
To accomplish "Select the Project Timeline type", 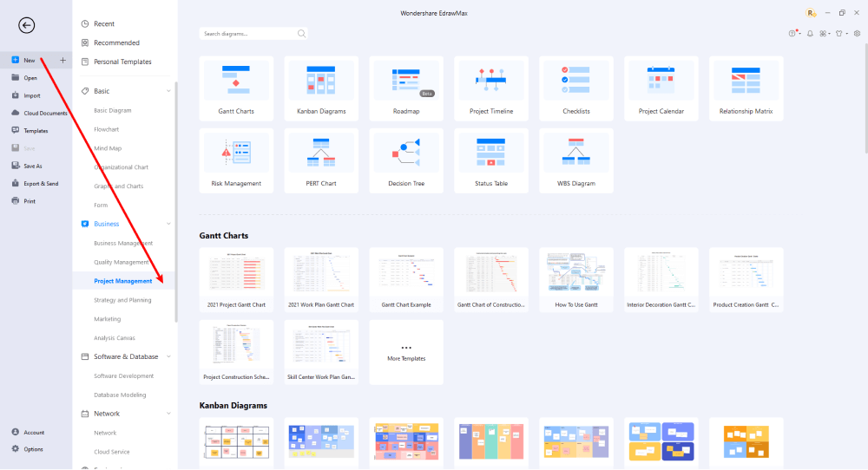I will click(491, 88).
